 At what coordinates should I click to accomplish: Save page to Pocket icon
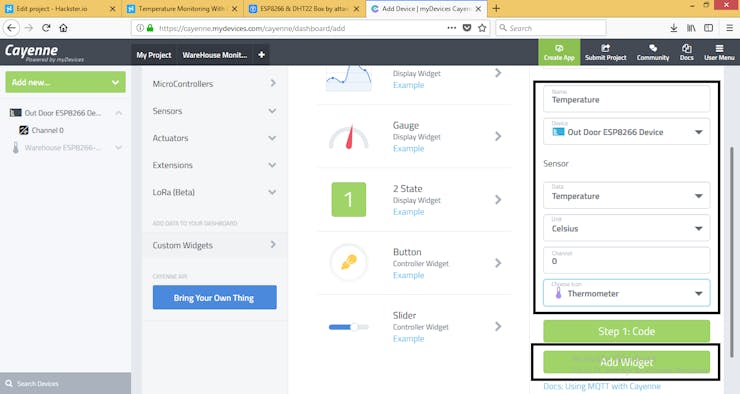tap(467, 28)
